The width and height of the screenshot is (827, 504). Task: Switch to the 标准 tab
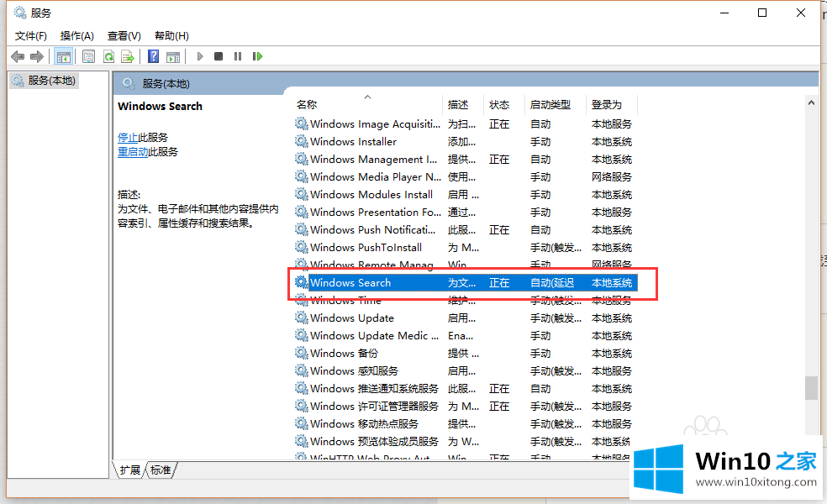(161, 470)
